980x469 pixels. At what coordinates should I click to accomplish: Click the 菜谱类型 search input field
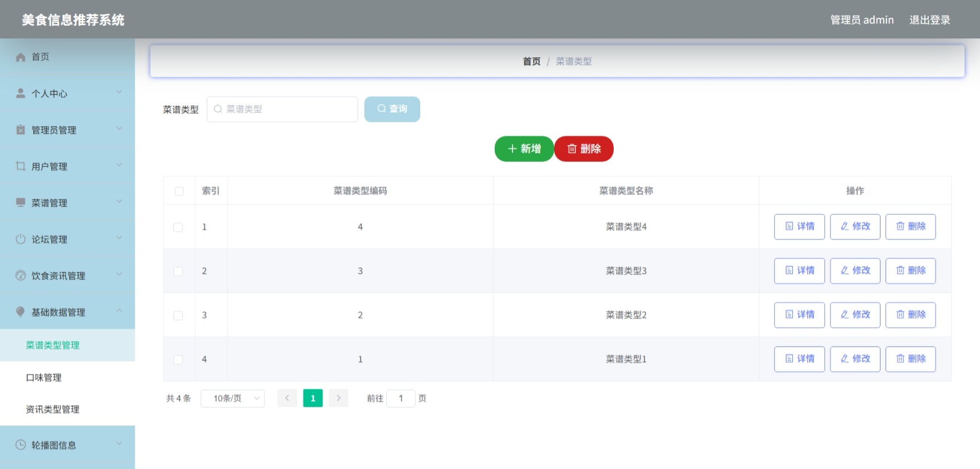(282, 109)
